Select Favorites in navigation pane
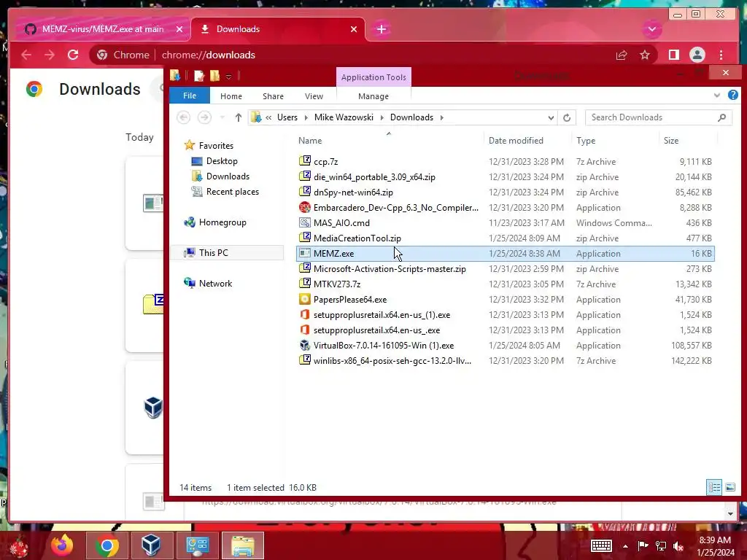 (216, 146)
